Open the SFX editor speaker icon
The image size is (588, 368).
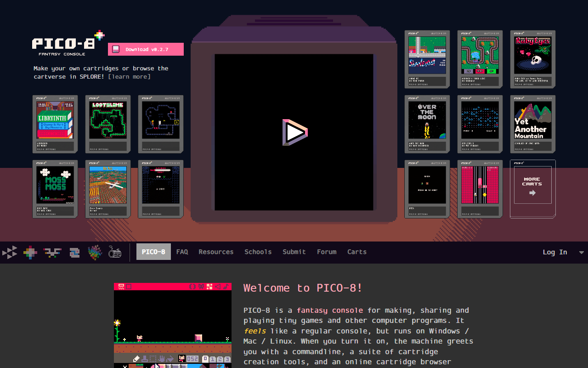click(218, 287)
